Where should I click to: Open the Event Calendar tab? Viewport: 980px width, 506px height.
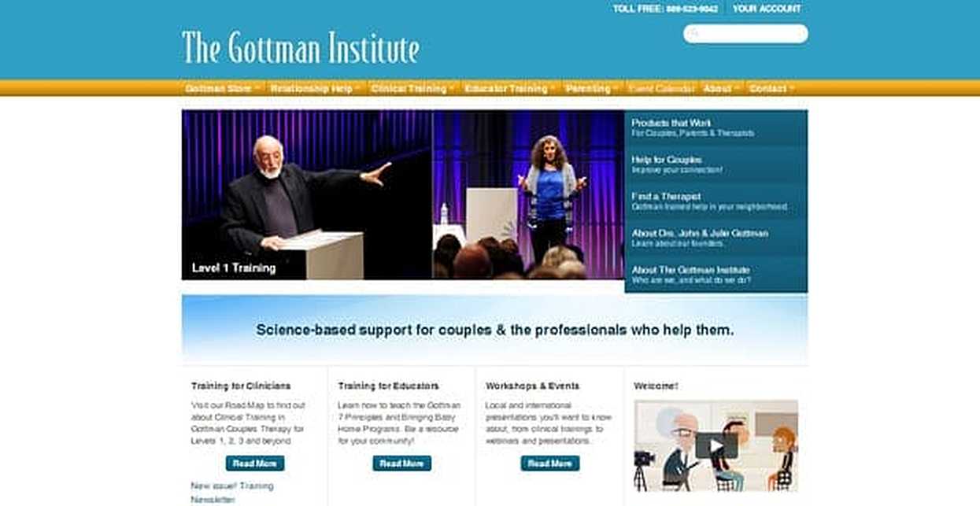(660, 88)
